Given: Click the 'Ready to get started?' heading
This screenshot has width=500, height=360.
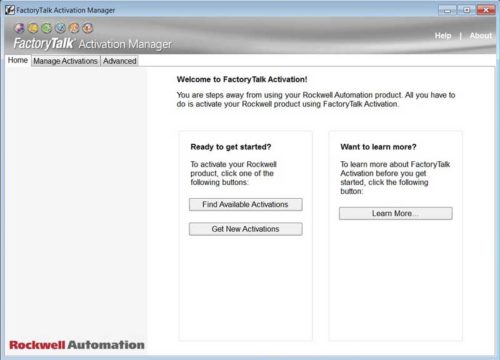Looking at the screenshot, I should [231, 147].
